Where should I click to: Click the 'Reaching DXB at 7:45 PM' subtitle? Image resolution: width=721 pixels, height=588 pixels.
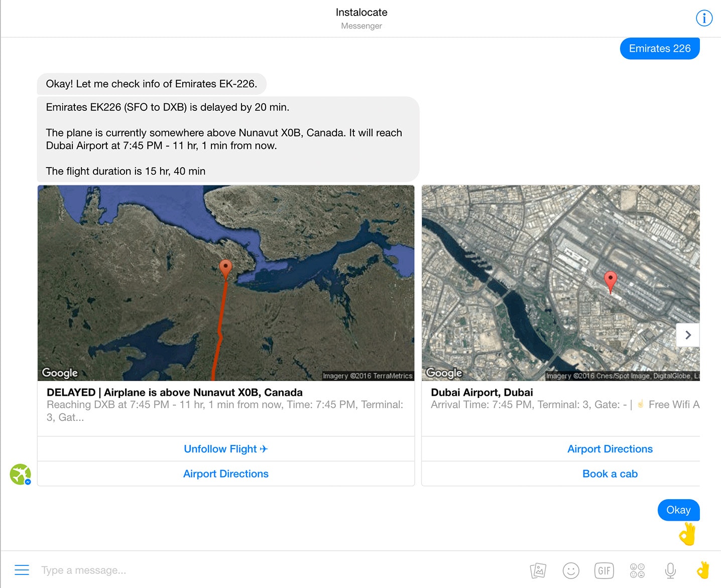[x=225, y=411]
